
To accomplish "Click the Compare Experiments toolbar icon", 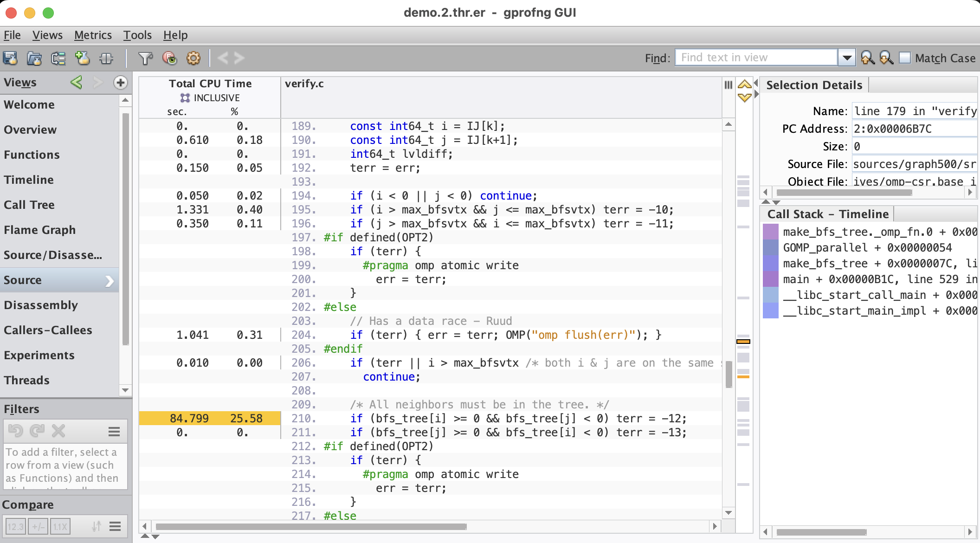I will coord(58,58).
